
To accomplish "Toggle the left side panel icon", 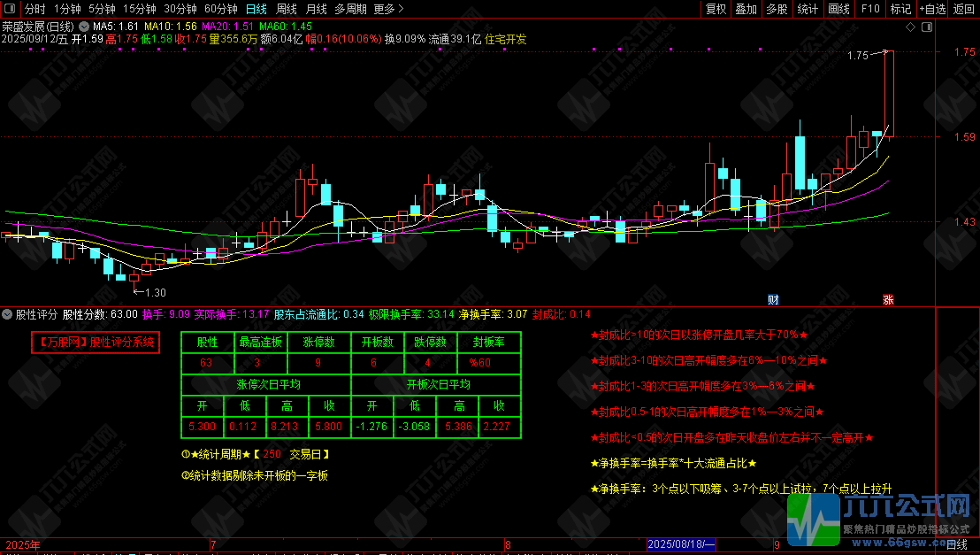I will [9, 8].
